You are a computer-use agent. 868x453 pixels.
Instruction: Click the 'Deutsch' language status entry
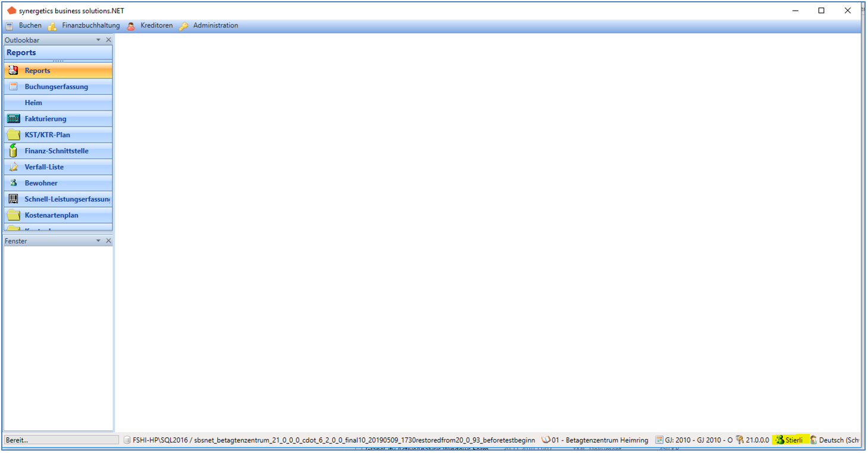pos(835,440)
